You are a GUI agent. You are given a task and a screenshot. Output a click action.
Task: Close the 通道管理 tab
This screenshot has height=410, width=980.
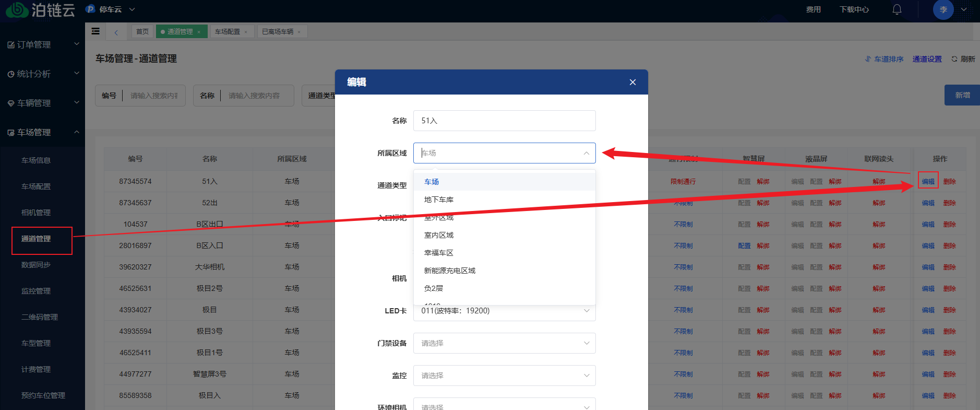pyautogui.click(x=199, y=32)
